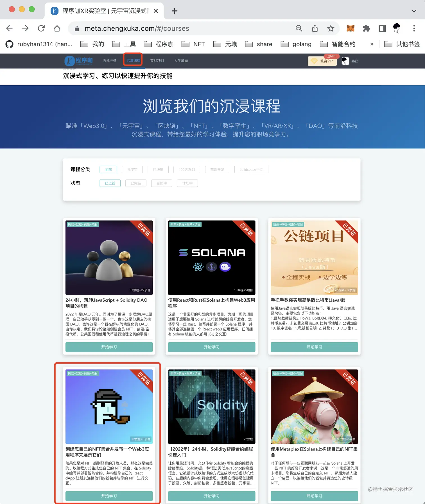Viewport: 425px width, 504px height.
Task: Open the Solana course thumbnail
Action: [212, 257]
